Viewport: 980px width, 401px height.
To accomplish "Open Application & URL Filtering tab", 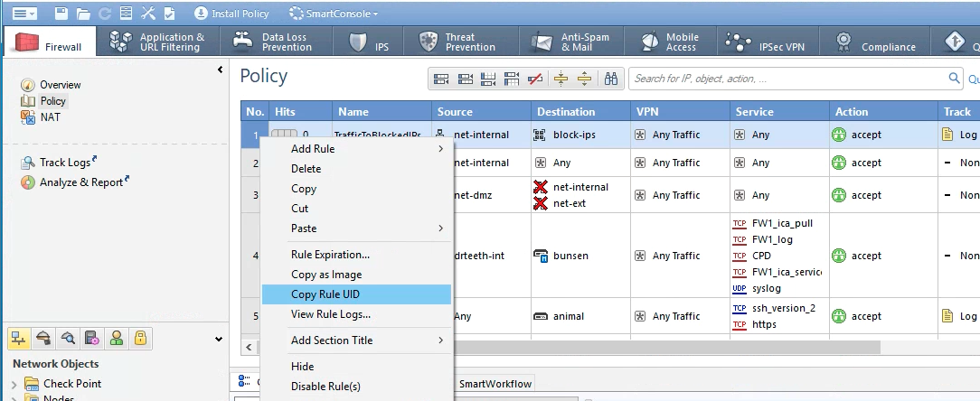I will 159,42.
